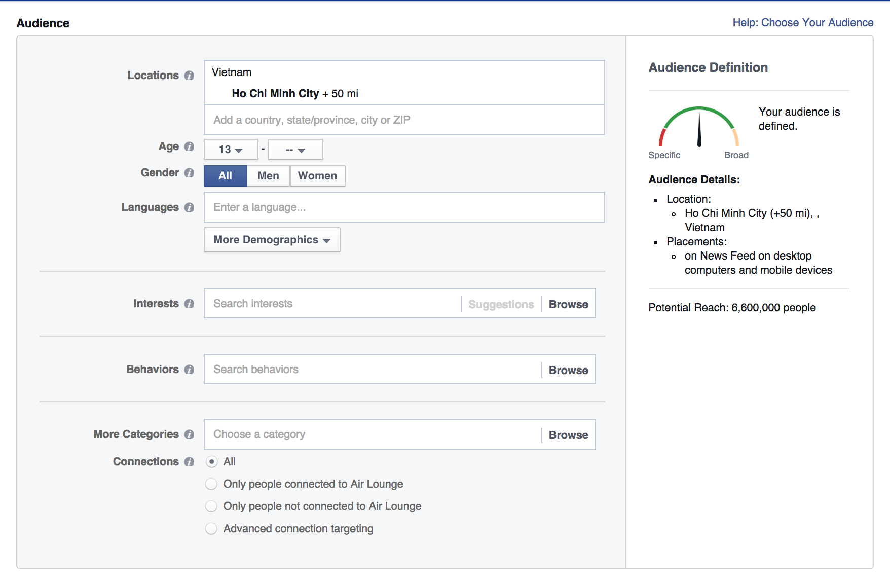Viewport: 890px width, 588px height.
Task: Click the Broad label under the gauge
Action: tap(736, 155)
